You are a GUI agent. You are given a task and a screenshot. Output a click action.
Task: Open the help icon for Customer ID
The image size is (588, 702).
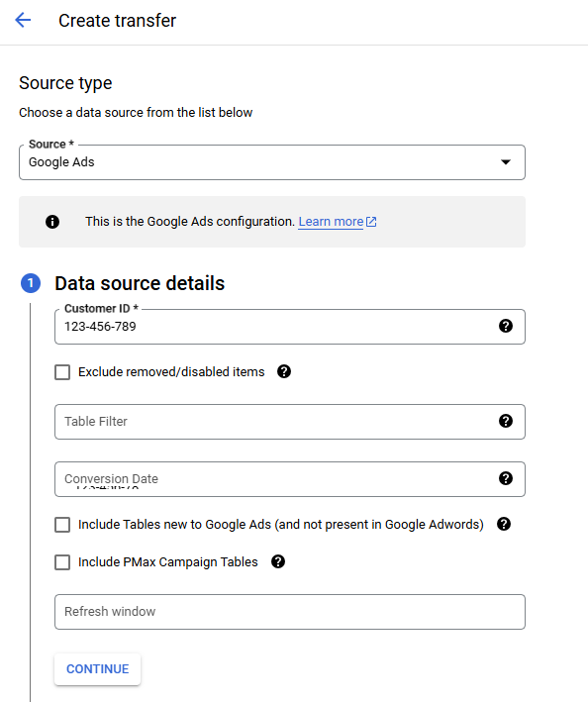pos(506,326)
